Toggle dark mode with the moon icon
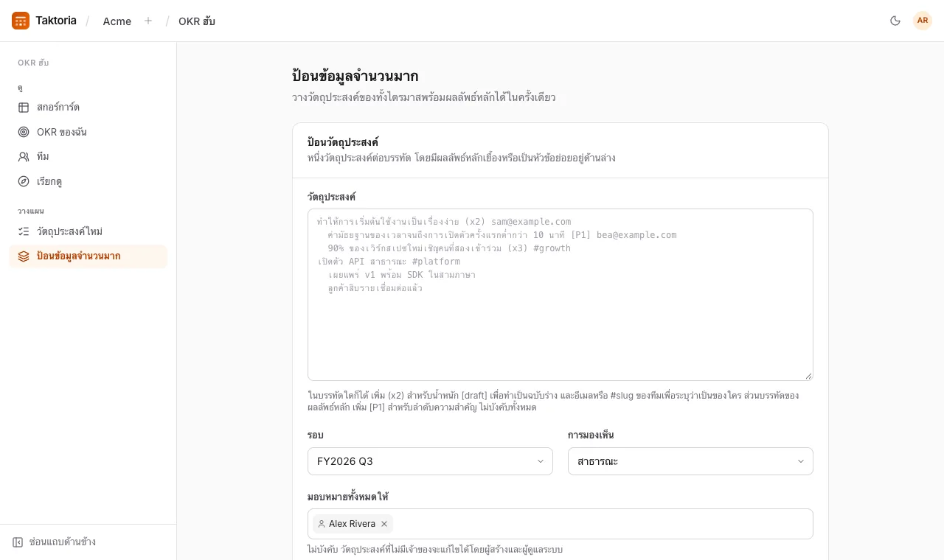This screenshot has width=944, height=560. [895, 21]
